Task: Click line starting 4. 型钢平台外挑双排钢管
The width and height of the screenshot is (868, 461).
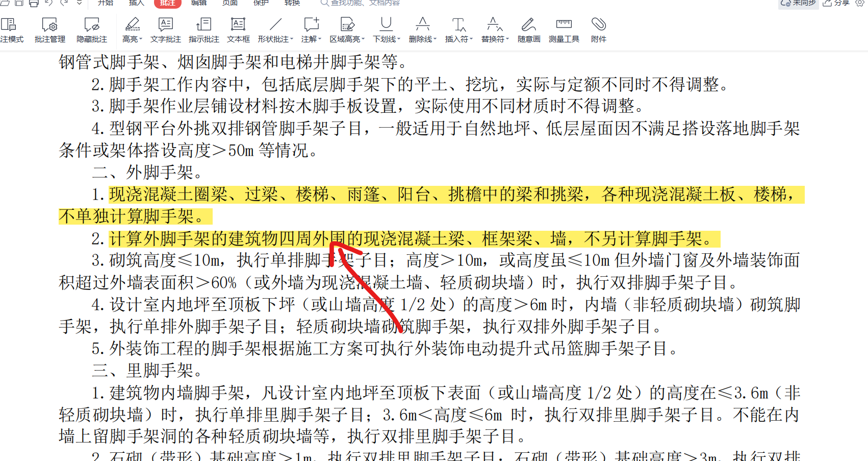Action: point(446,128)
